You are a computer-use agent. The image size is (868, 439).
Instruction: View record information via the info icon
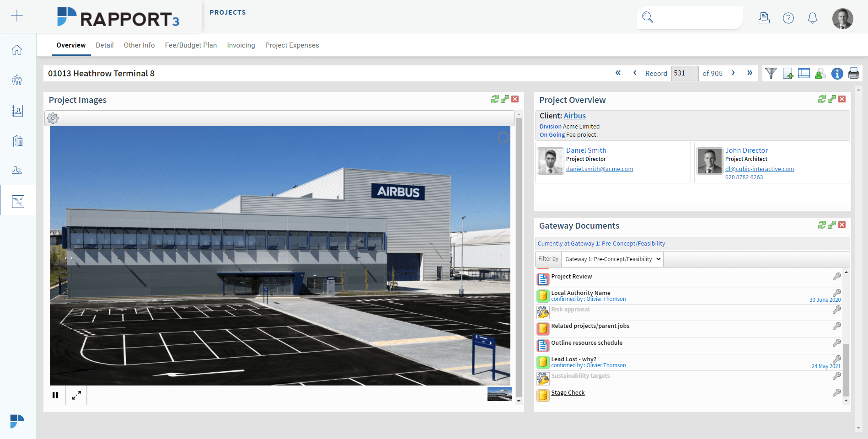(x=837, y=73)
